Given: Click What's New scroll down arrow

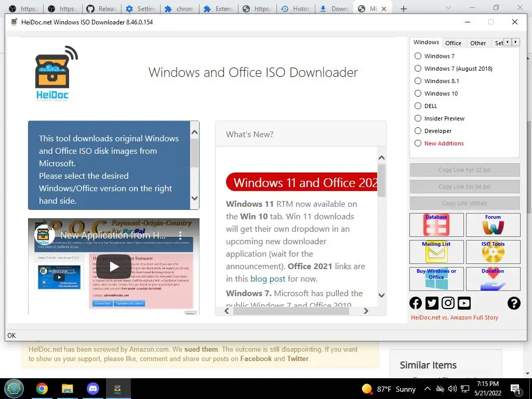Looking at the screenshot, I should (381, 295).
